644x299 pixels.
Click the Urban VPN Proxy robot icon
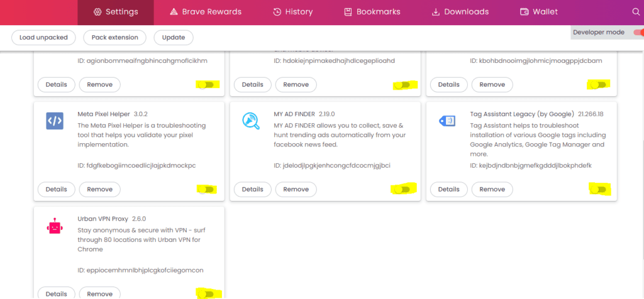[x=55, y=226]
